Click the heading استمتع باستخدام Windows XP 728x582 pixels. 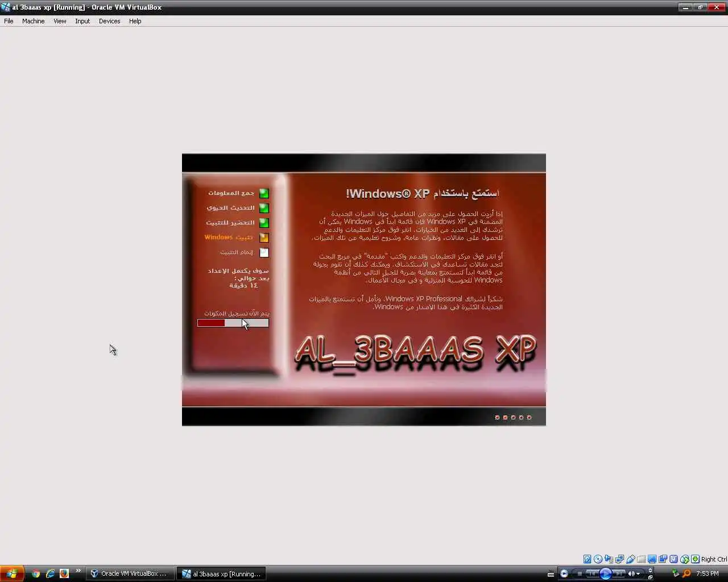[423, 193]
